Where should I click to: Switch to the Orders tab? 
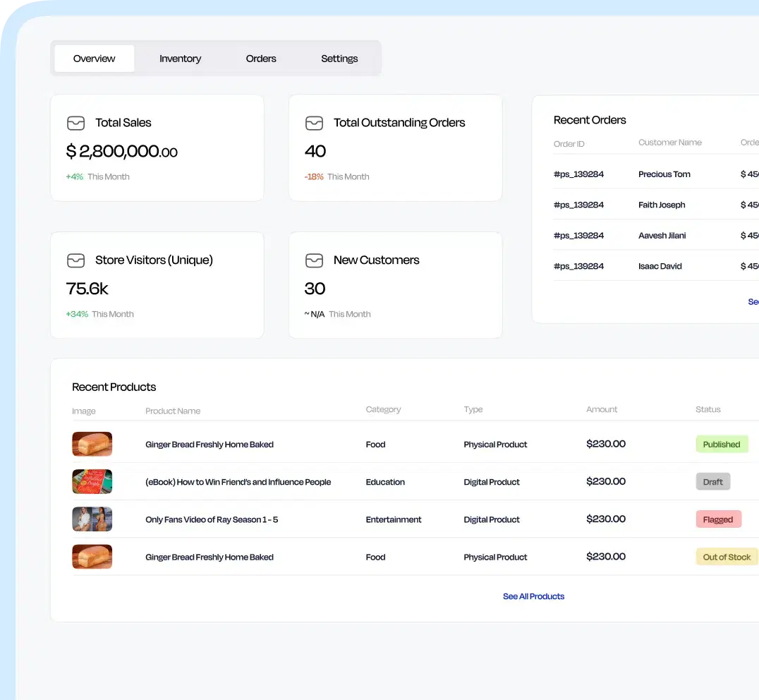[261, 59]
